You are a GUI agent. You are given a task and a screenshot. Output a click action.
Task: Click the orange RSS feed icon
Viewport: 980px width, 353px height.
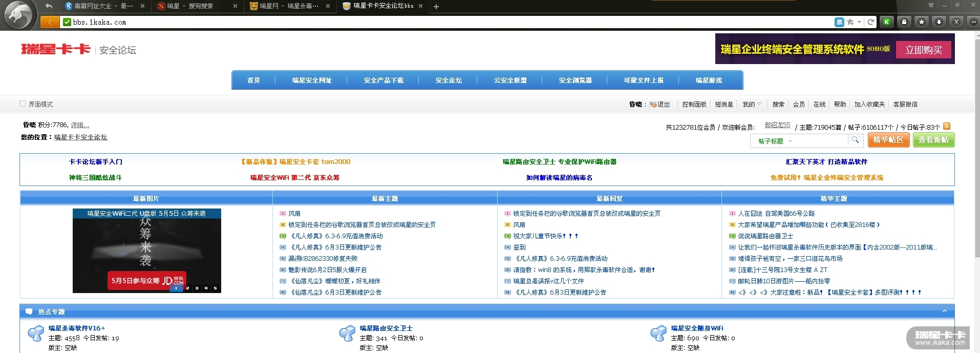pyautogui.click(x=947, y=126)
